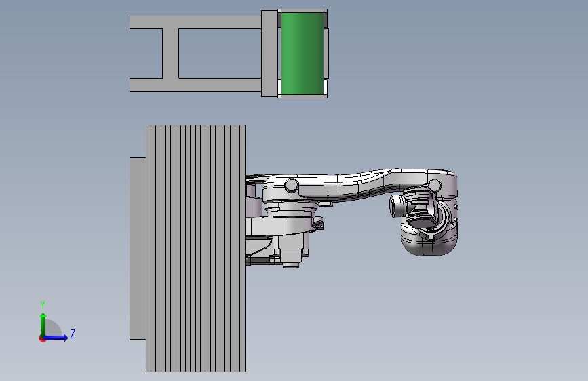
Task: Select the green roller part
Action: coord(302,54)
